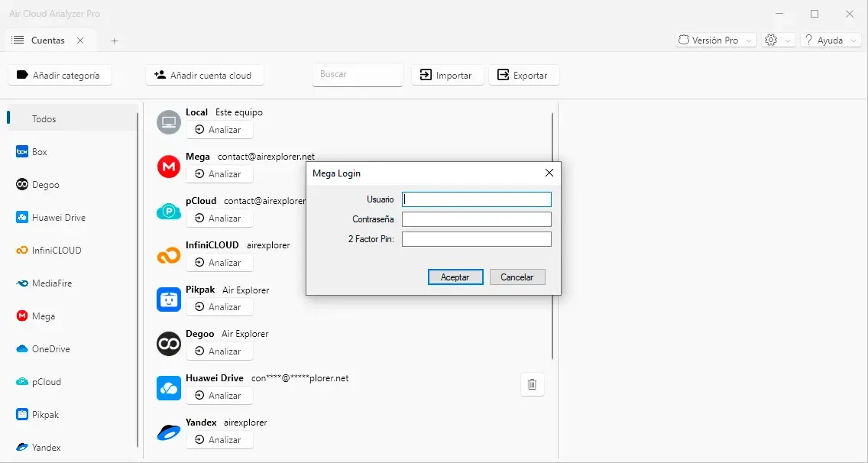
Task: Select Yandex in the sidebar
Action: tap(72, 448)
